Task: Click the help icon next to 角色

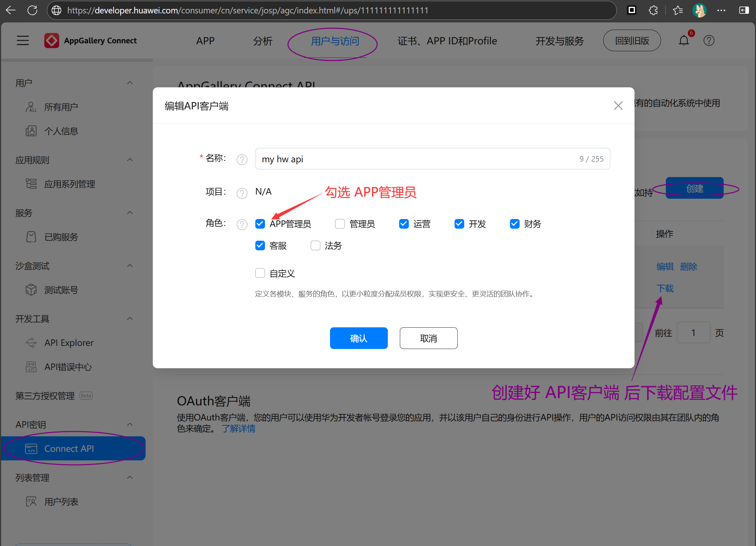Action: tap(242, 225)
